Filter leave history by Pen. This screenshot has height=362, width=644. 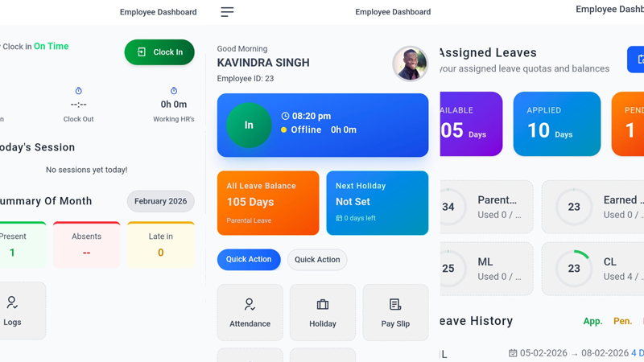622,321
